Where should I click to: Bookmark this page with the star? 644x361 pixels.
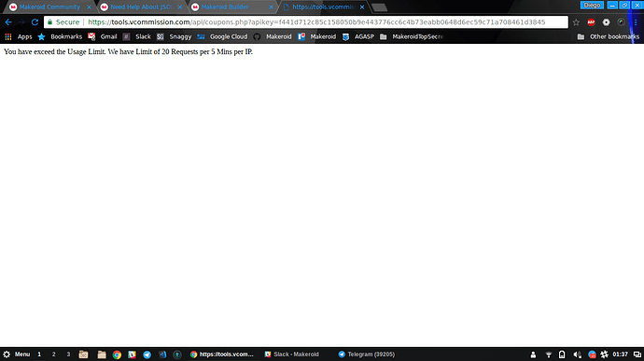click(576, 22)
